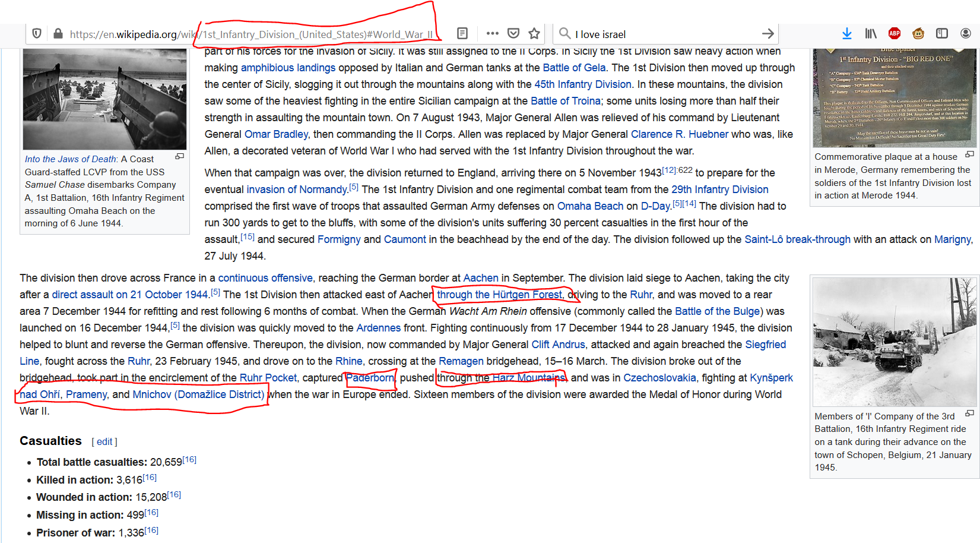980x543 pixels.
Task: Open the 'Battle of Gela' link
Action: click(574, 68)
